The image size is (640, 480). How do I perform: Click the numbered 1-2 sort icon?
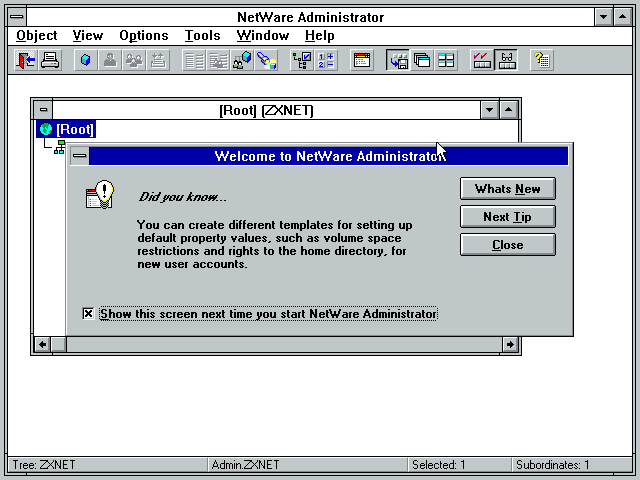326,60
